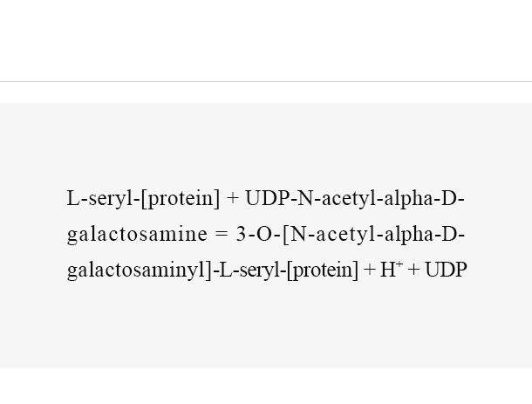Click the plus sign after reactant L-seryl-[protein]
This screenshot has width=532, height=404.
pyautogui.click(x=233, y=199)
